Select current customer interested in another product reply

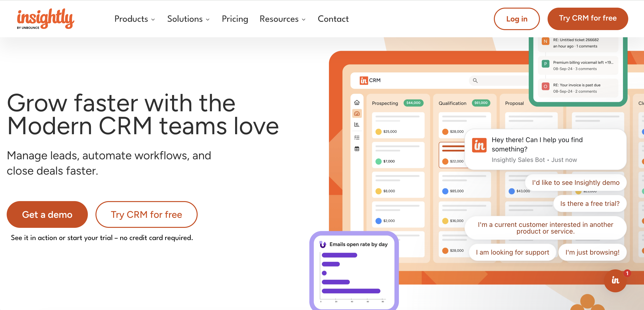click(545, 228)
